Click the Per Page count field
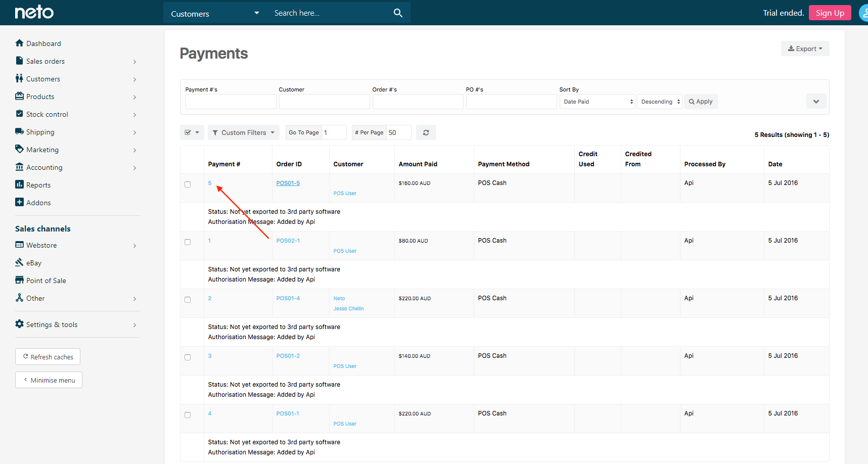The image size is (868, 464). [399, 132]
